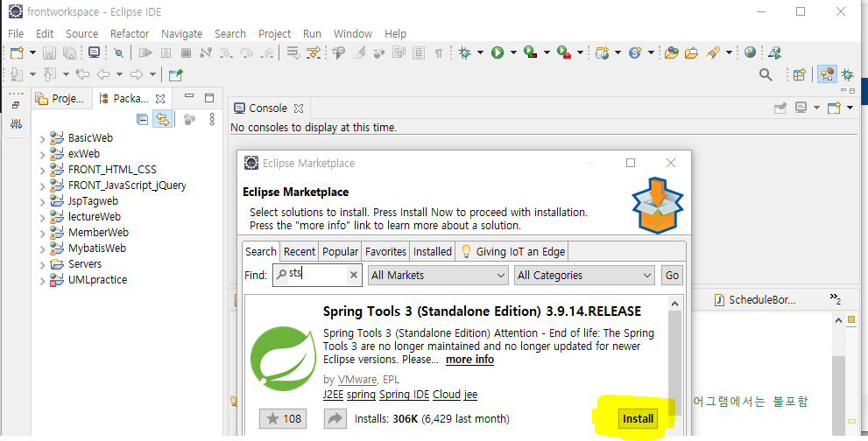Viewport: 868px width, 441px height.
Task: Expand the JspTagweb project
Action: [43, 201]
